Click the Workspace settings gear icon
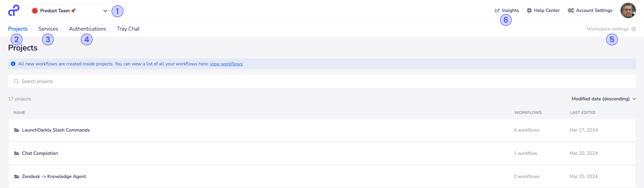Screen dimensions: 644x188 pyautogui.click(x=633, y=29)
